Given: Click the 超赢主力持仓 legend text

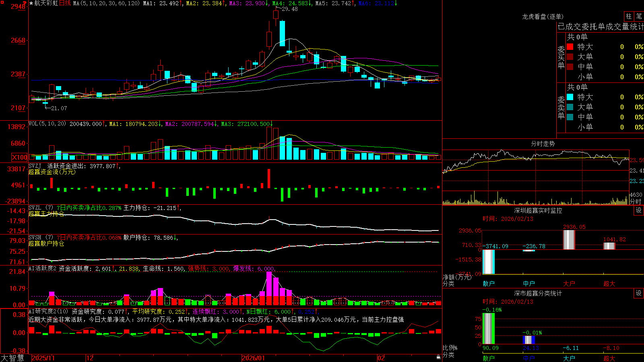Looking at the screenshot, I should click(46, 214).
